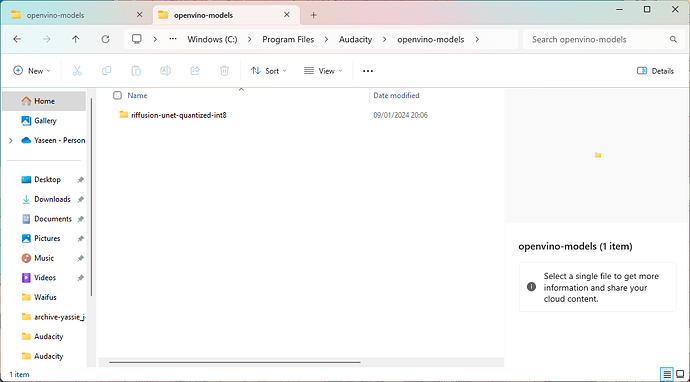Expand chevron after the PC icon

pos(155,39)
